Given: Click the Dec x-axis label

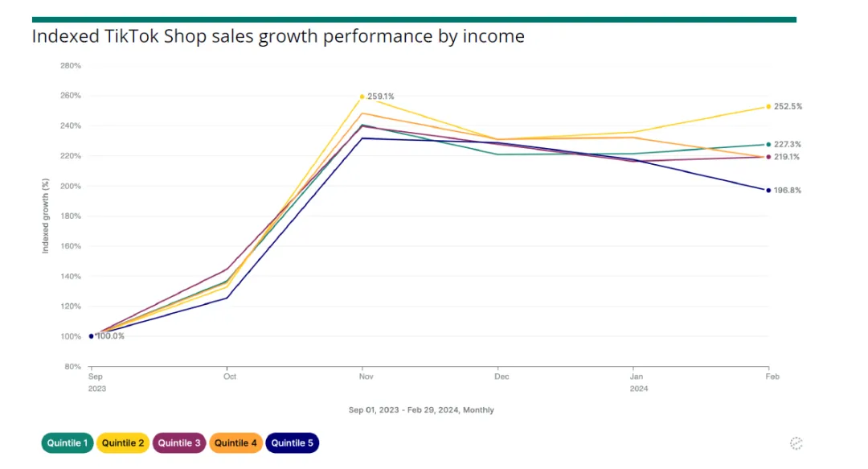Looking at the screenshot, I should pos(502,376).
